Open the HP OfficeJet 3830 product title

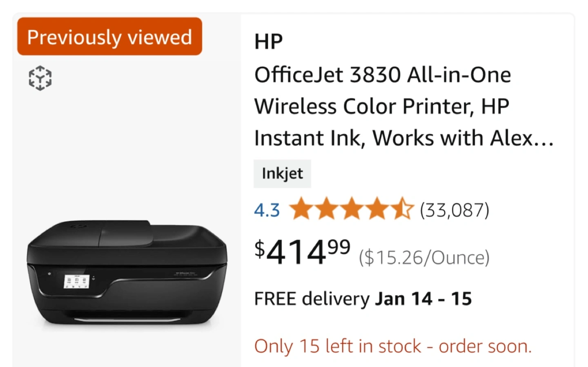point(383,75)
